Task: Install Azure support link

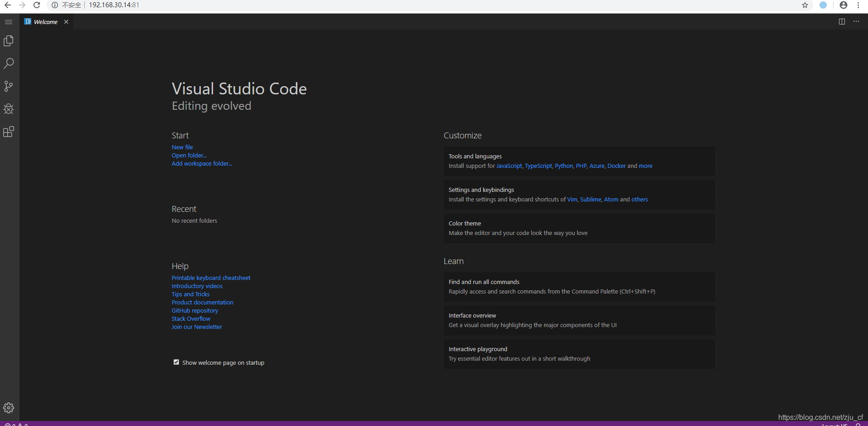Action: [597, 166]
